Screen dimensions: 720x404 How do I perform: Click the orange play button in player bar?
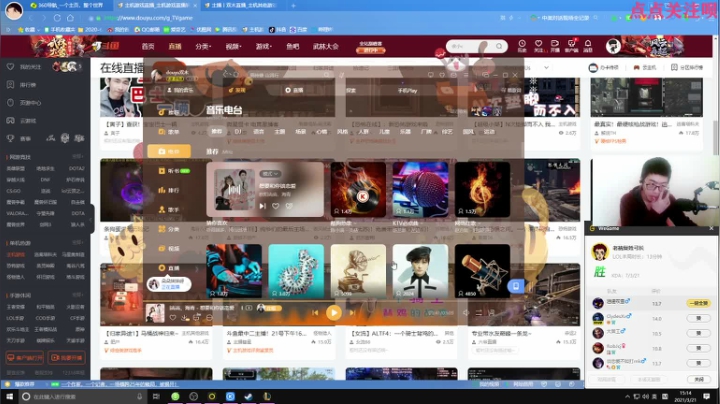(334, 313)
